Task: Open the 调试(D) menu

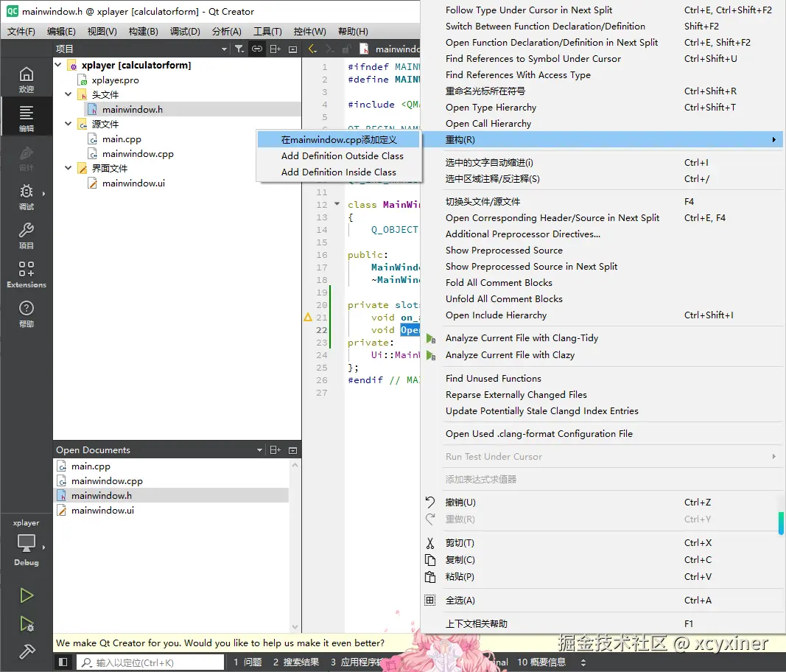Action: tap(185, 31)
